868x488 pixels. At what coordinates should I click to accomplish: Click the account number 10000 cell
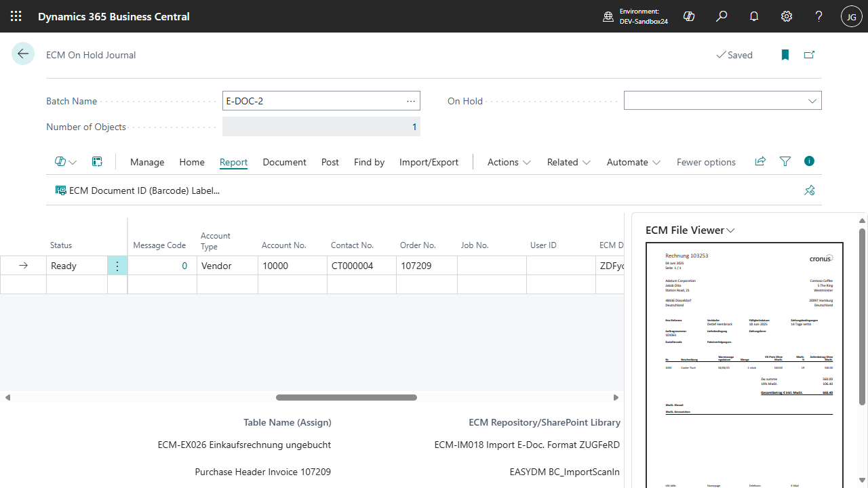pyautogui.click(x=292, y=266)
